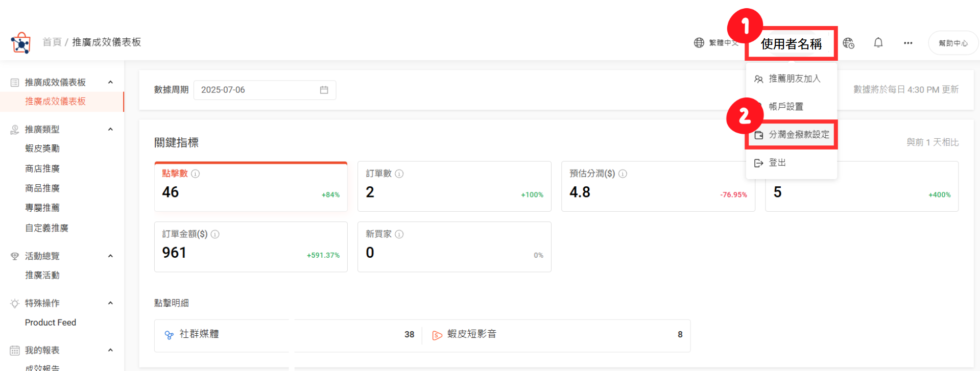
Task: Open 商品推廣 in the sidebar
Action: (42, 189)
